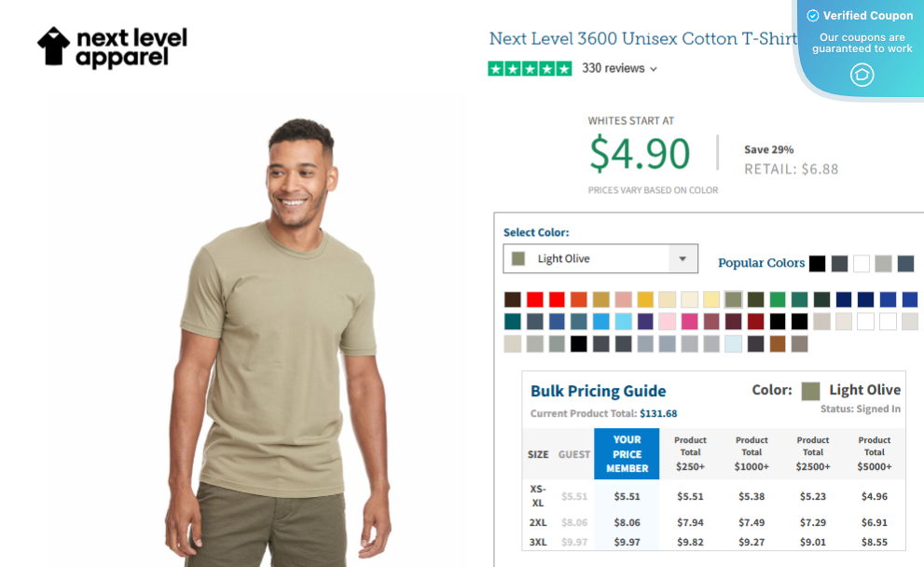Viewport: 924px width, 567px height.
Task: Click the 'Next Level 3600 Unisex Cotton T-Shirt' title
Action: pyautogui.click(x=642, y=38)
